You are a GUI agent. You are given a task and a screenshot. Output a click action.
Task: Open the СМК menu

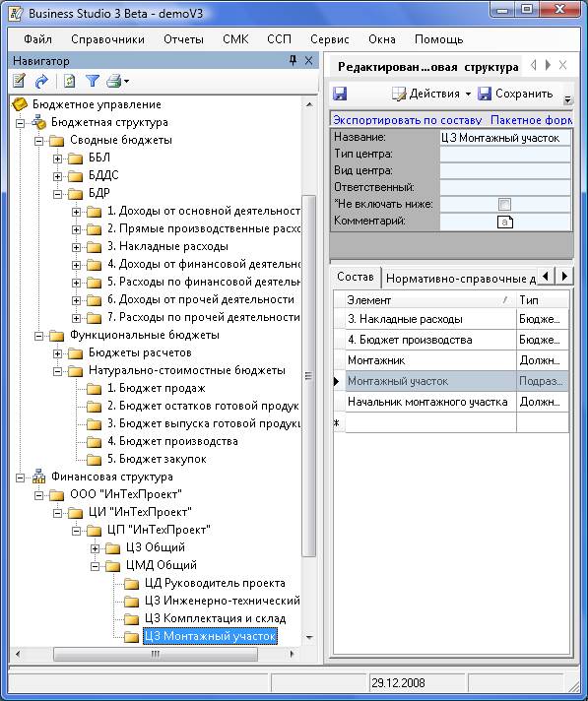coord(235,39)
